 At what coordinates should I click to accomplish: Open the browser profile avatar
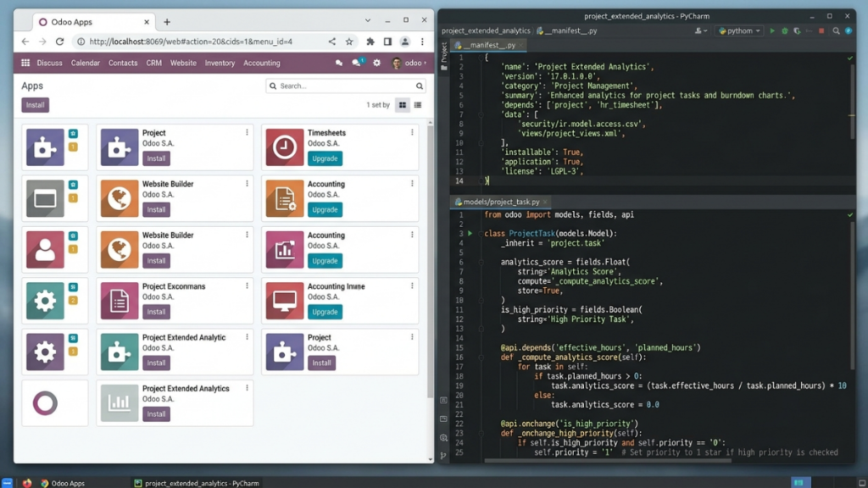click(405, 42)
